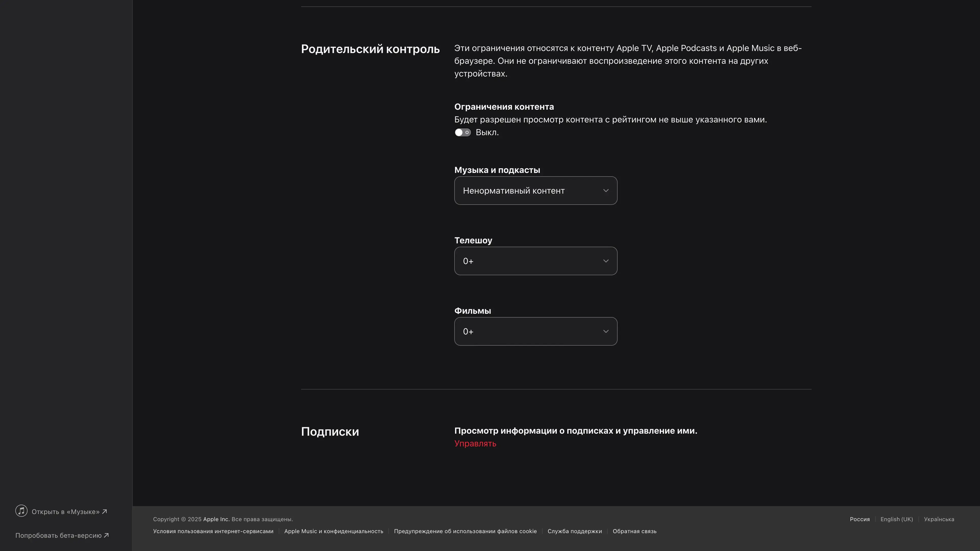Toggle the «Ограничения контента» switch
Screen dimensions: 980x551
[x=463, y=132]
